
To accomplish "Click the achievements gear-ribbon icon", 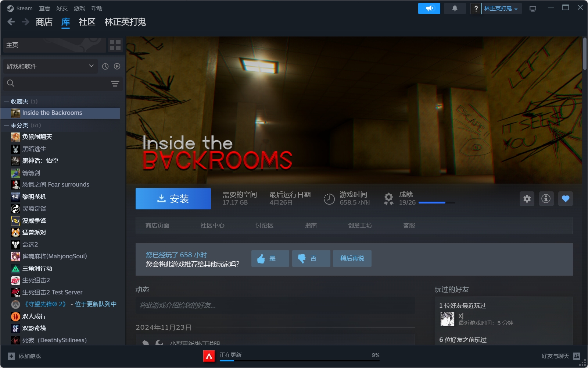I will coord(388,199).
